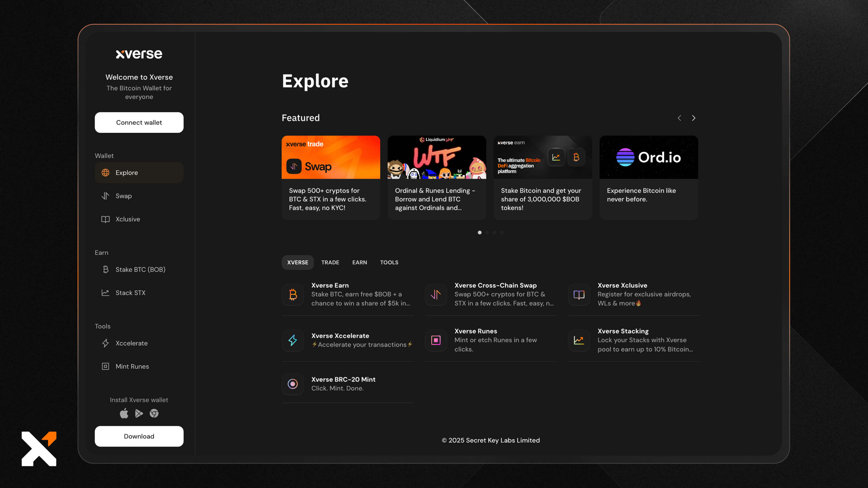This screenshot has width=868, height=488.
Task: Click the Xverse Runes square icon
Action: (436, 340)
